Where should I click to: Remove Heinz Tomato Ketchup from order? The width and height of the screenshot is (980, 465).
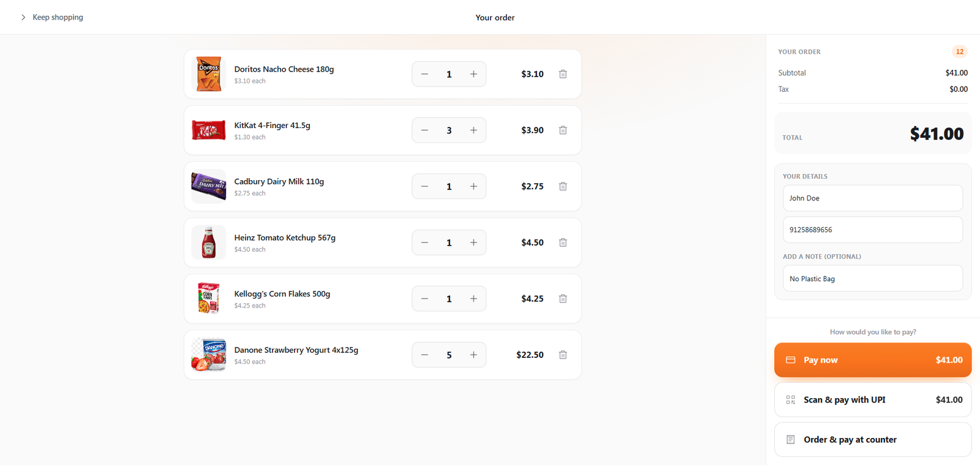(x=563, y=243)
